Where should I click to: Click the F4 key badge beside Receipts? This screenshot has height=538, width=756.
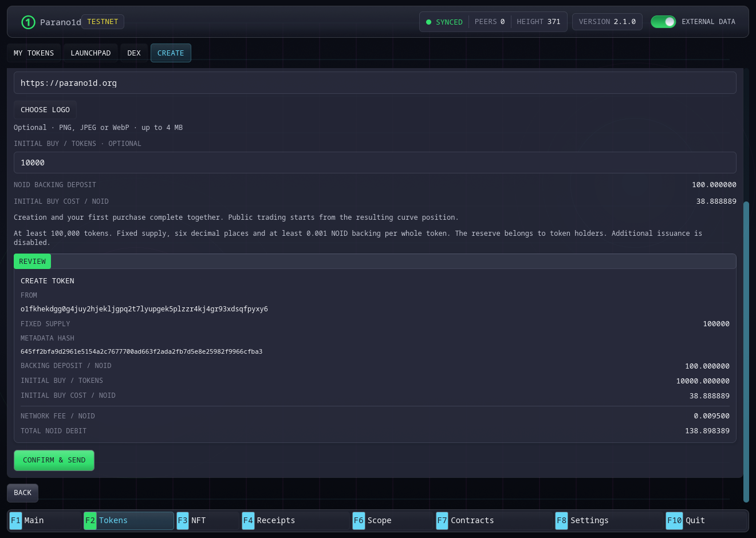click(248, 520)
